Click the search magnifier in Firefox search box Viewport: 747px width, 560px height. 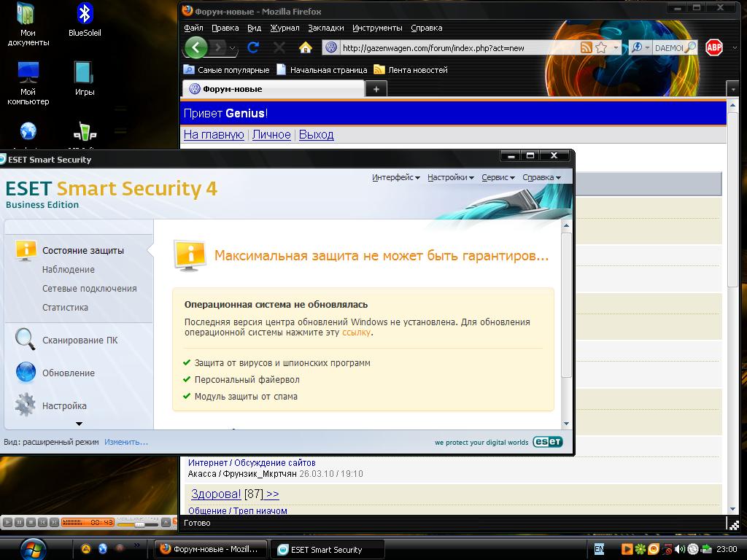(x=689, y=47)
